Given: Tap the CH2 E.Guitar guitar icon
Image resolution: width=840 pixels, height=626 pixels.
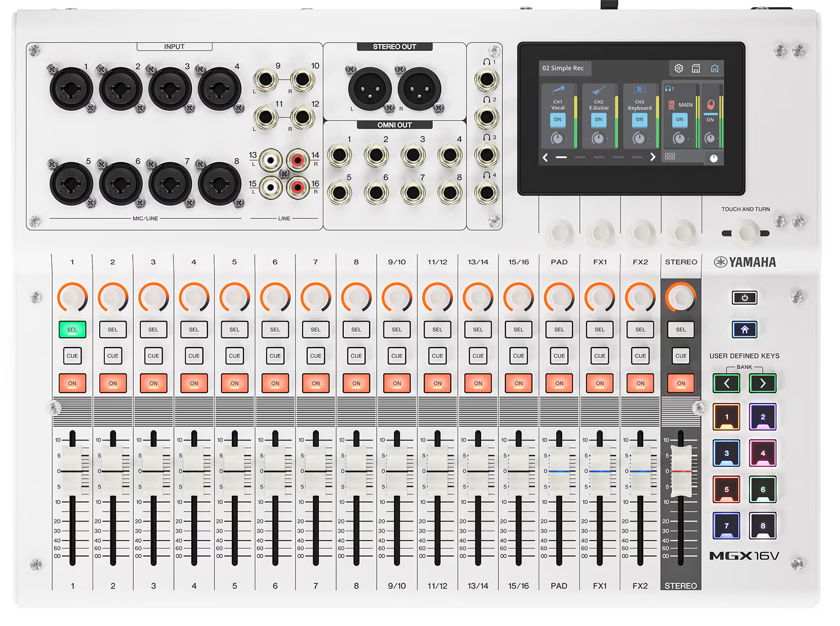Looking at the screenshot, I should pos(598,91).
